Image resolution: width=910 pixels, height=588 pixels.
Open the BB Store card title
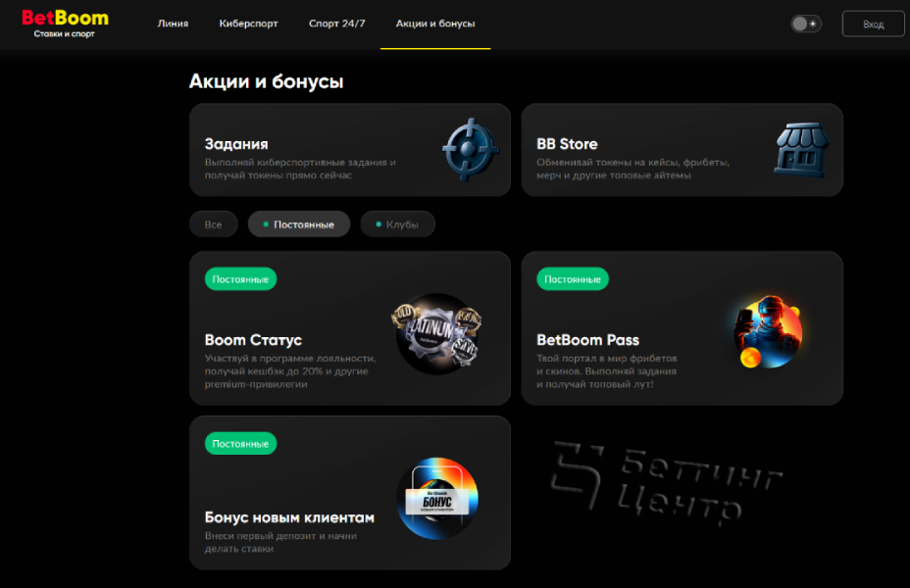[x=567, y=144]
